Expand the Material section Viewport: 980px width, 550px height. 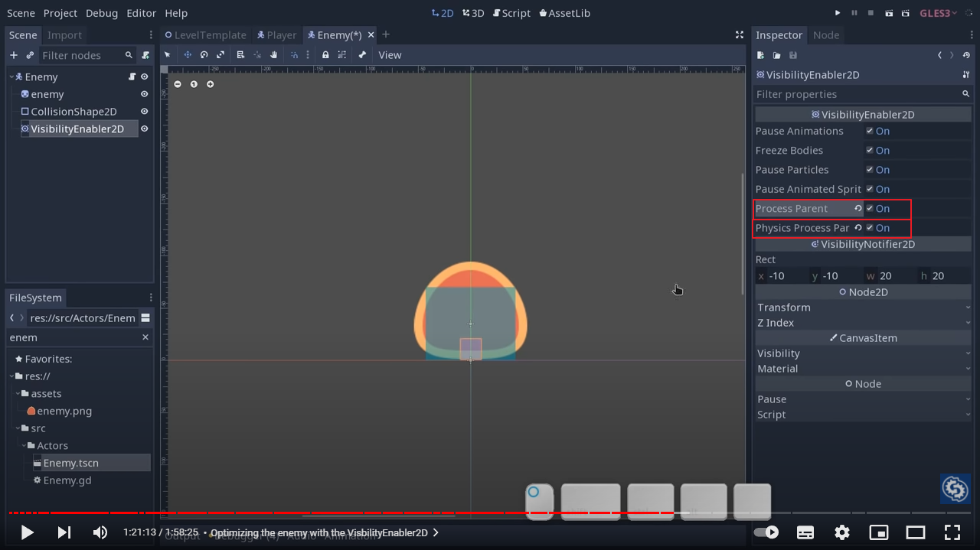click(x=863, y=369)
